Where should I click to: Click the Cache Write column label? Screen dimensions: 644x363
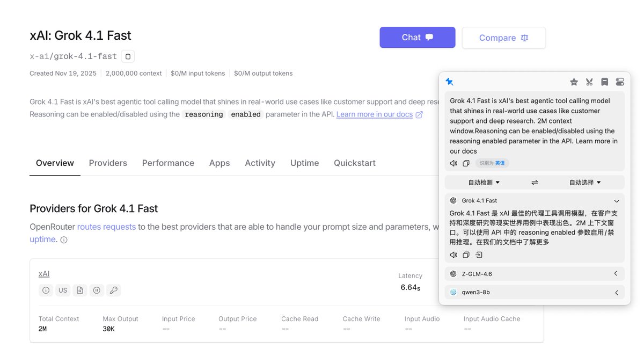coord(362,319)
